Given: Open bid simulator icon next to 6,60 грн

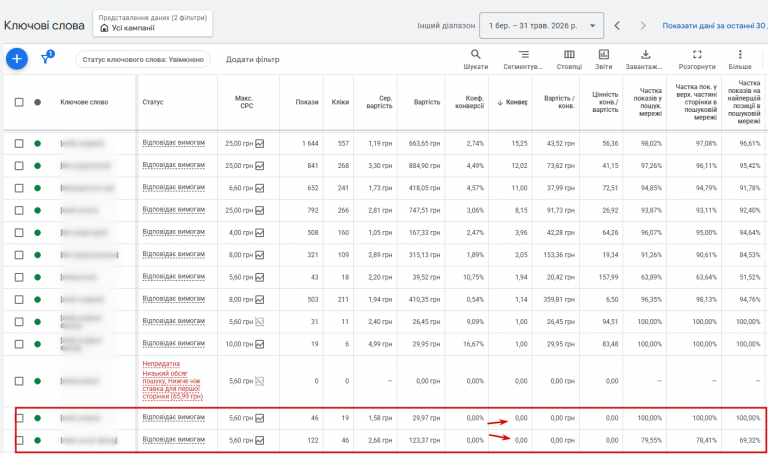Looking at the screenshot, I should pyautogui.click(x=260, y=188).
